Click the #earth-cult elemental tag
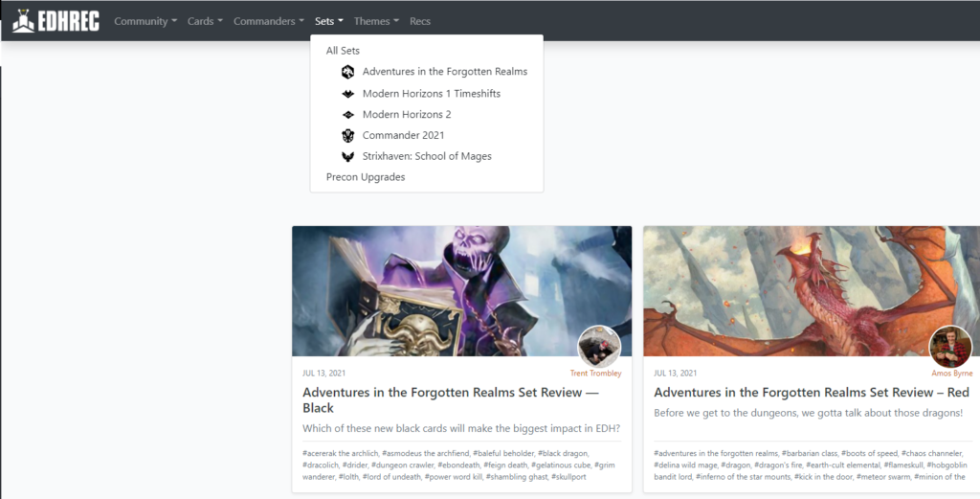 (842, 465)
